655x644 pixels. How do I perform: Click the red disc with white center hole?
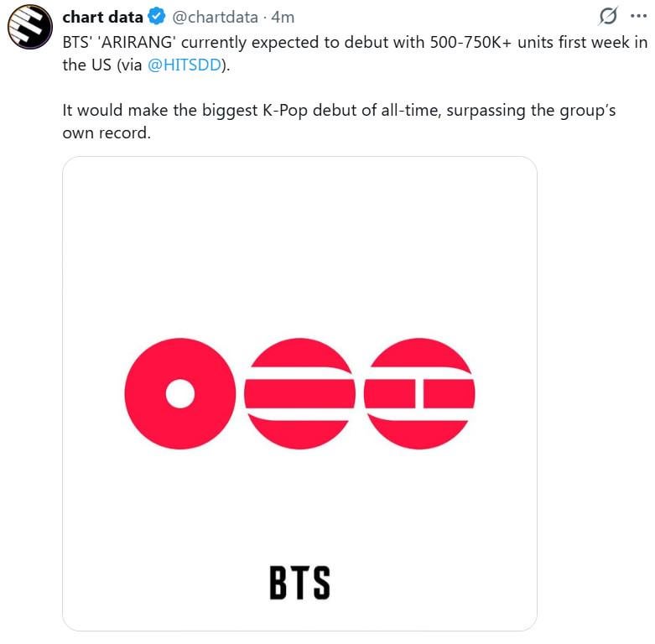179,393
